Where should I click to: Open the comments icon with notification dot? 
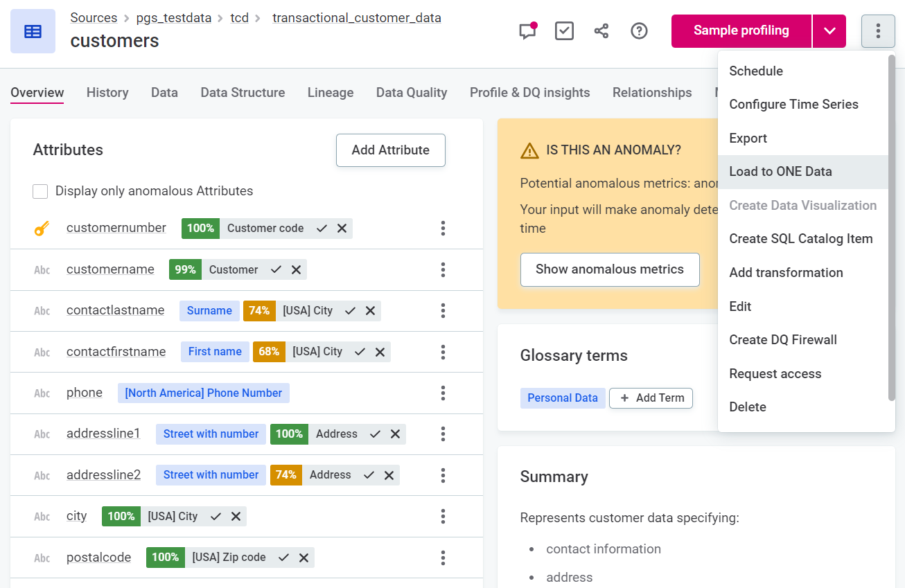527,31
